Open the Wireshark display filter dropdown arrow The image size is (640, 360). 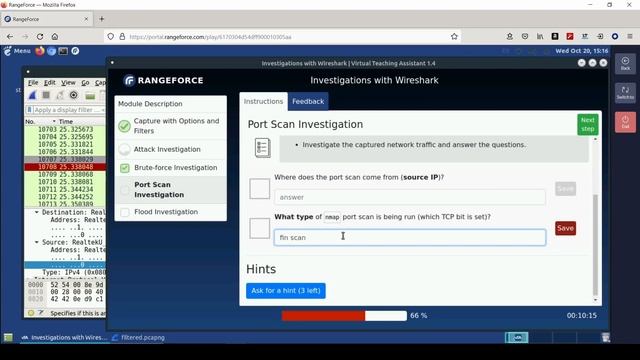102,110
